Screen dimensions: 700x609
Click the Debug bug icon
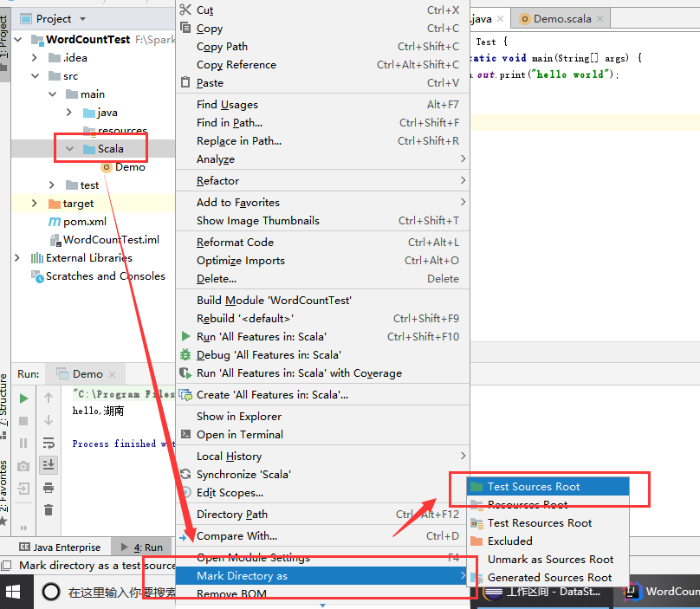[185, 354]
